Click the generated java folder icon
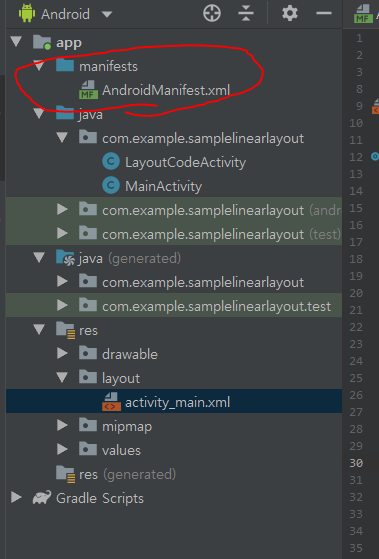 [x=65, y=258]
